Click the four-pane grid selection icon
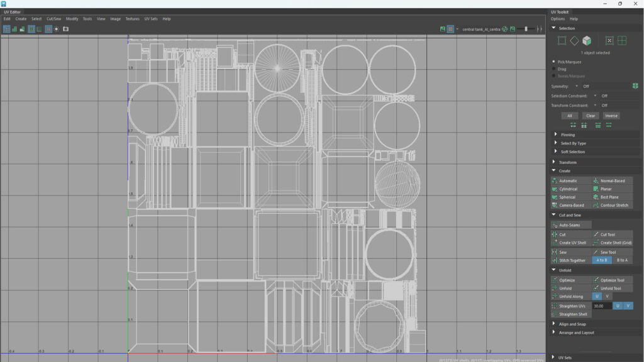Screen dimensions: 644x362 point(622,41)
